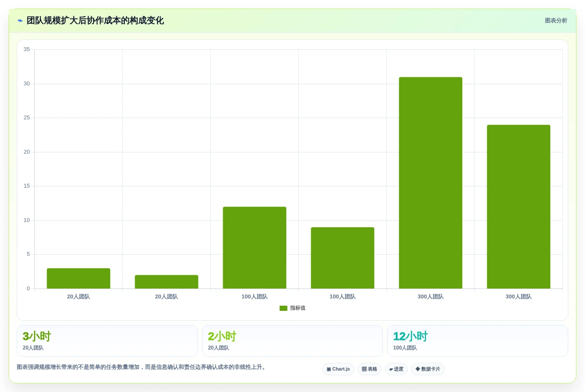
Task: Click the Chart.js tag
Action: pos(338,369)
